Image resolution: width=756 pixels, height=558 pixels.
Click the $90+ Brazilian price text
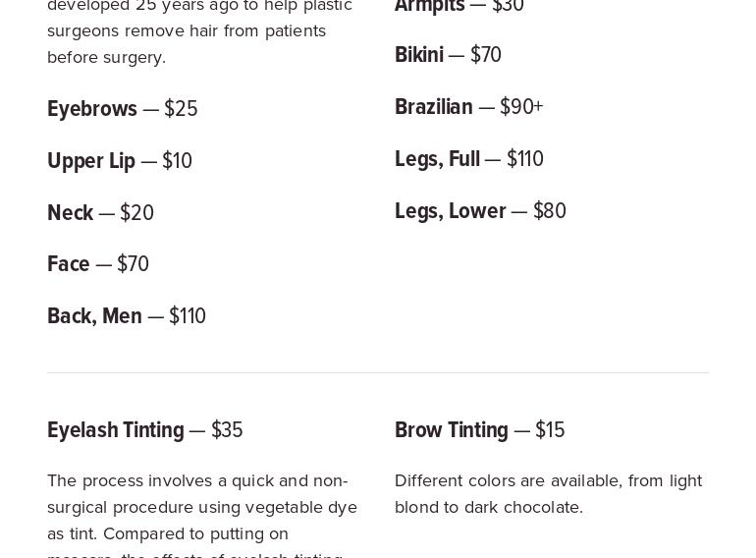pyautogui.click(x=521, y=106)
